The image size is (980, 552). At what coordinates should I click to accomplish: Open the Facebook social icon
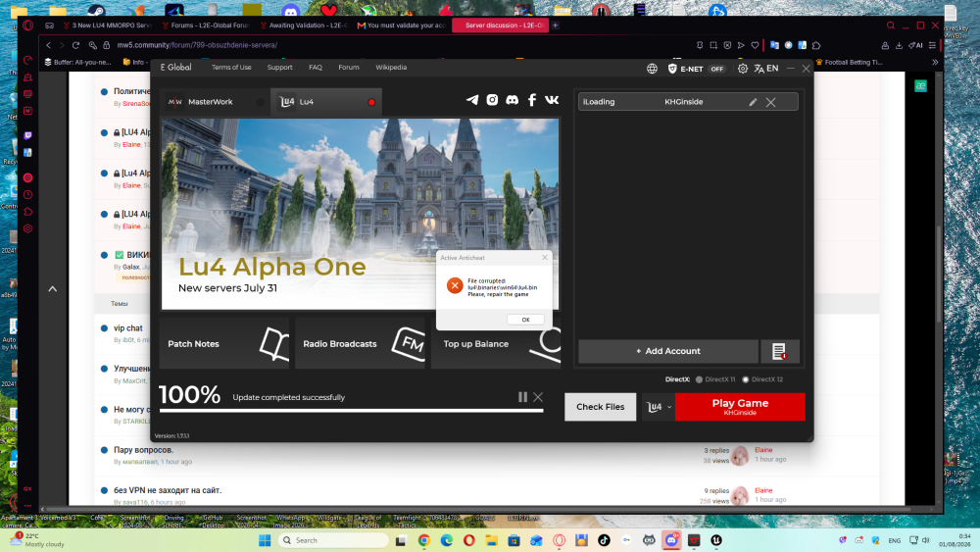pos(532,100)
